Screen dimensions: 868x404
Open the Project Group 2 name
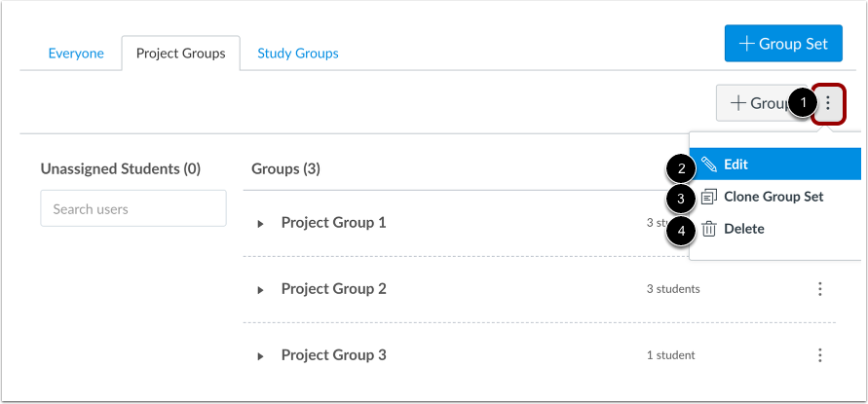(x=334, y=289)
